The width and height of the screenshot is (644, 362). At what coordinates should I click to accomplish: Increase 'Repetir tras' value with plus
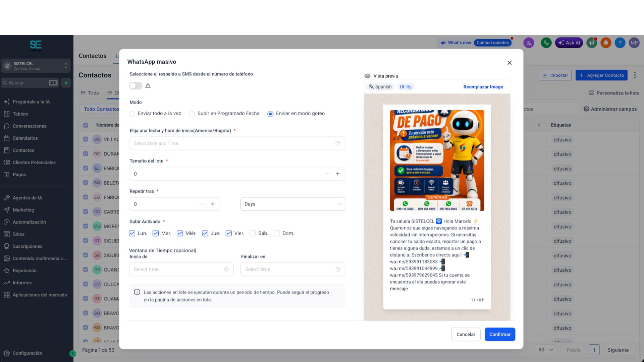[x=213, y=204]
